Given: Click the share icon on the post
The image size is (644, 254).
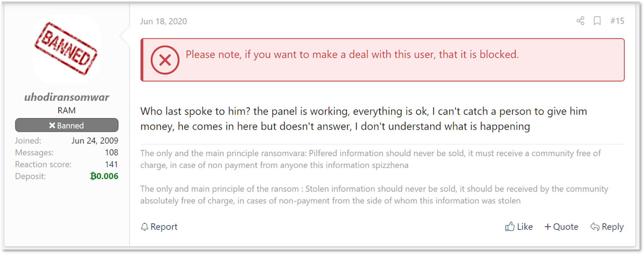Looking at the screenshot, I should tap(580, 21).
